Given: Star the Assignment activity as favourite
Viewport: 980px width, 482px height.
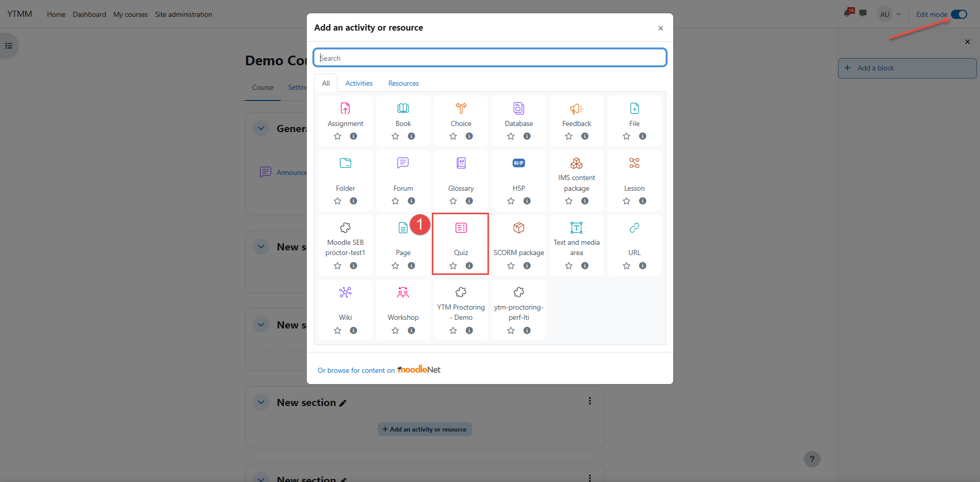Looking at the screenshot, I should tap(337, 136).
